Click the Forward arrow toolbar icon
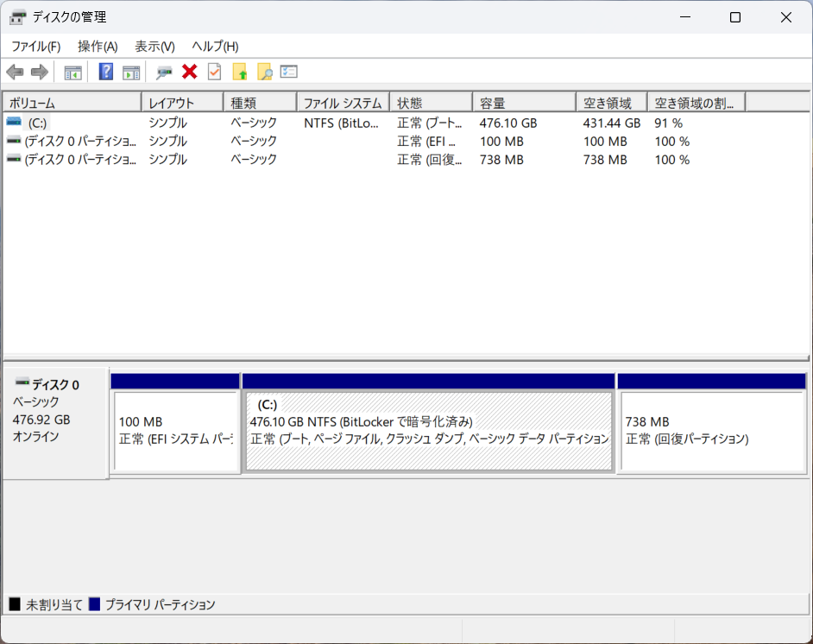 (x=39, y=72)
